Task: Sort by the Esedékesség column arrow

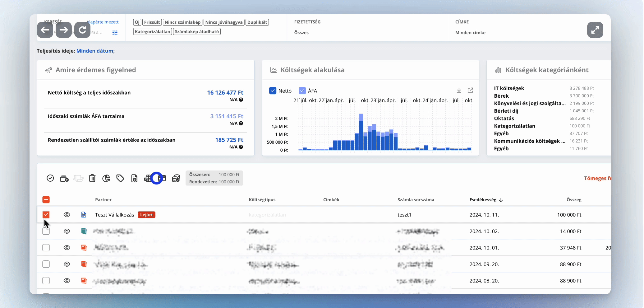Action: click(x=501, y=200)
